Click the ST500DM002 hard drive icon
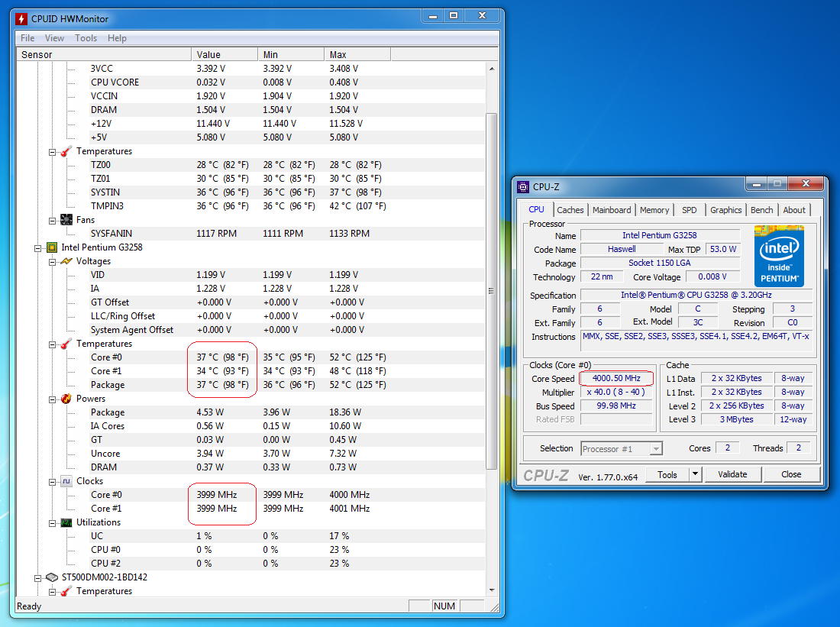The width and height of the screenshot is (840, 627). pyautogui.click(x=52, y=577)
